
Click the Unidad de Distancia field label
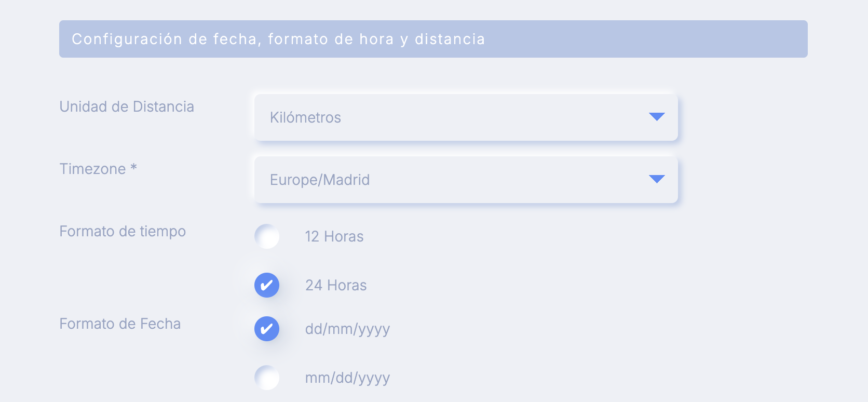pyautogui.click(x=127, y=106)
